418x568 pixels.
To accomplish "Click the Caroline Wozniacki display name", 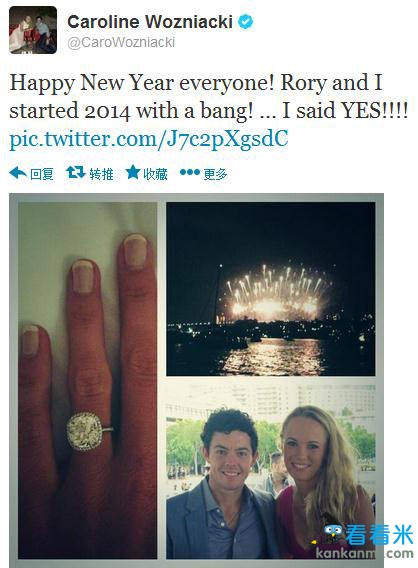I will click(150, 21).
